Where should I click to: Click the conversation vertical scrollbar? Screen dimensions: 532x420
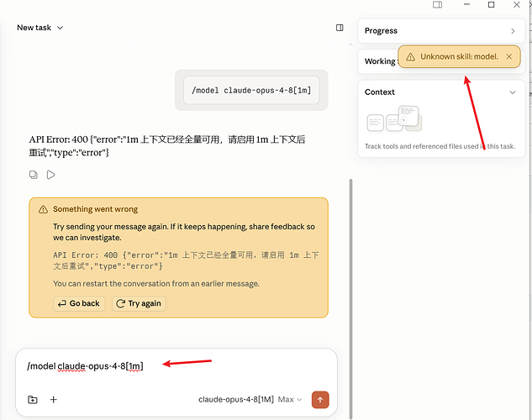(x=350, y=298)
